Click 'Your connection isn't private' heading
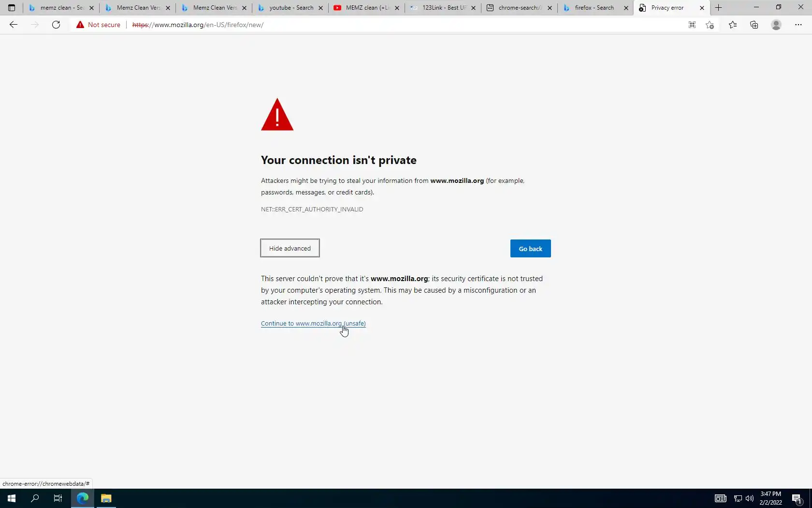The width and height of the screenshot is (812, 508). [339, 160]
